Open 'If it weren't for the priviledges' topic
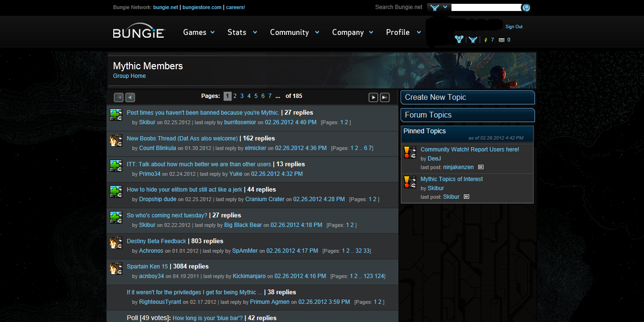Image resolution: width=644 pixels, height=322 pixels. [194, 292]
